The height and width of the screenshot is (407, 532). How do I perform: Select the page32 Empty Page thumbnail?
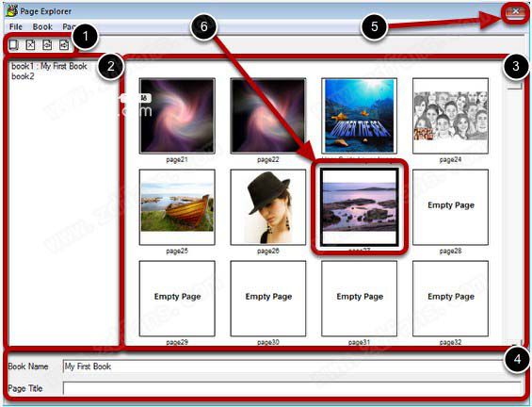[x=451, y=299]
